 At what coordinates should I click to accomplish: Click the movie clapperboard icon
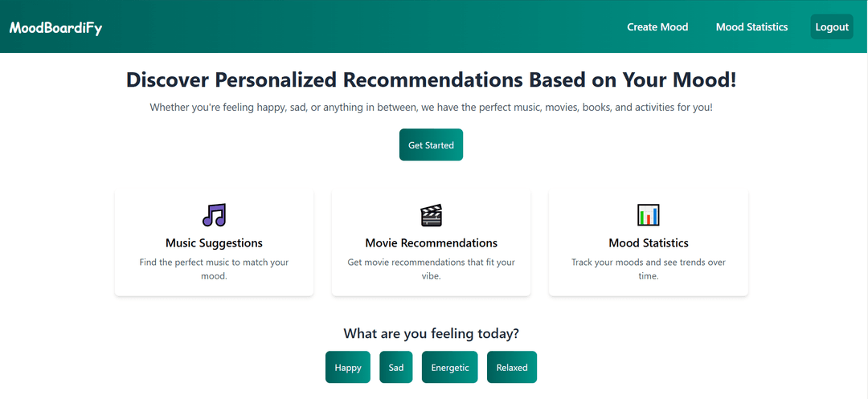click(x=432, y=215)
